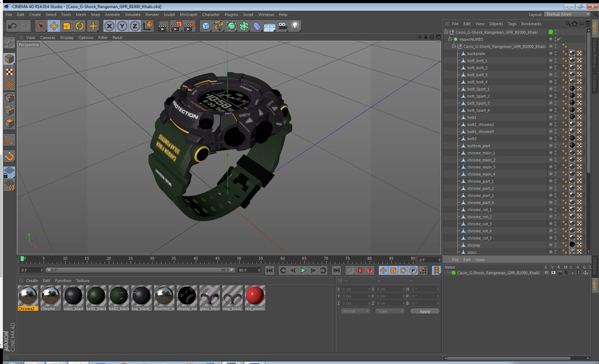The width and height of the screenshot is (599, 364).
Task: Select the backplate object
Action: [x=476, y=54]
